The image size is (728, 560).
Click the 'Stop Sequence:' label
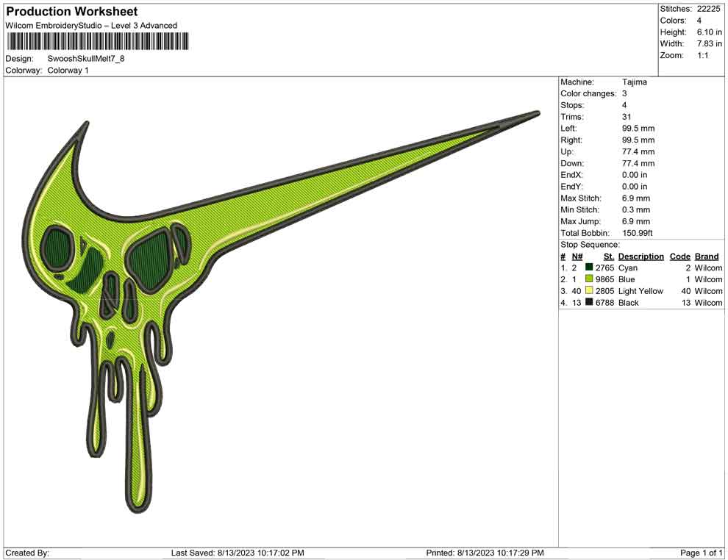[x=590, y=245]
